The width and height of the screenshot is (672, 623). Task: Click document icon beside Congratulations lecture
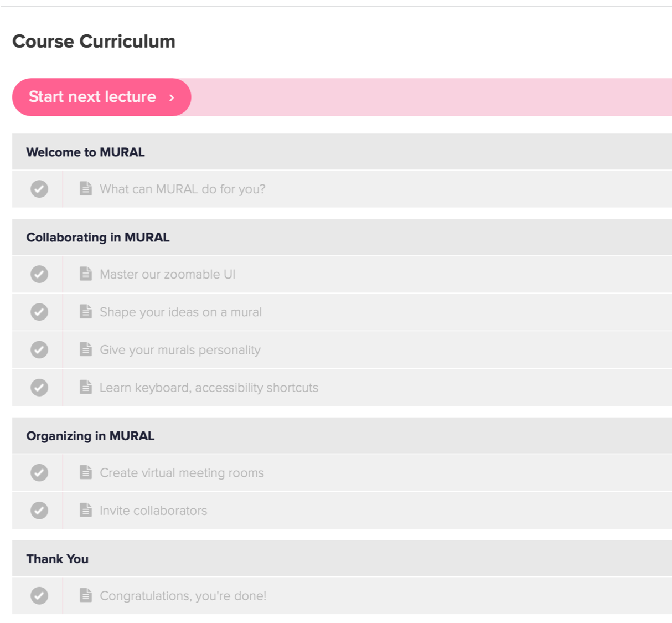(86, 595)
